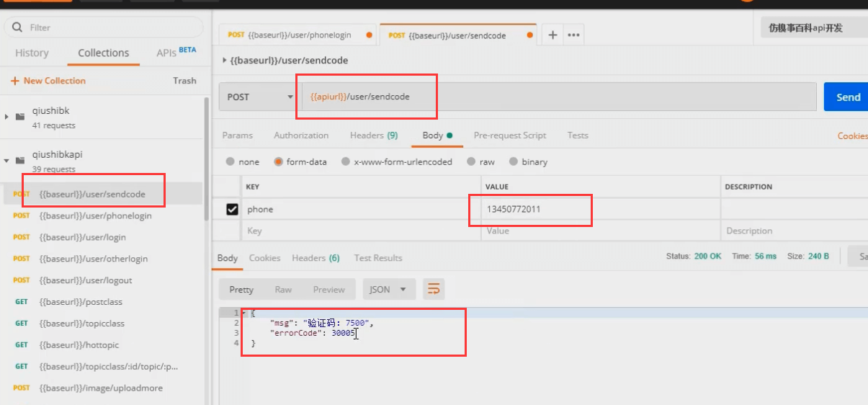
Task: Click the search magnifier icon in Filter box
Action: pos(17,27)
